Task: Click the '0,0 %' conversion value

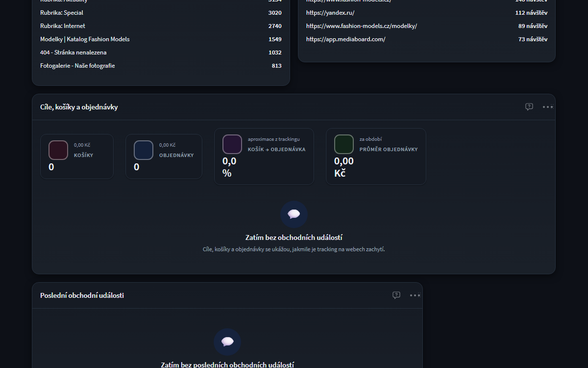Action: pos(229,167)
